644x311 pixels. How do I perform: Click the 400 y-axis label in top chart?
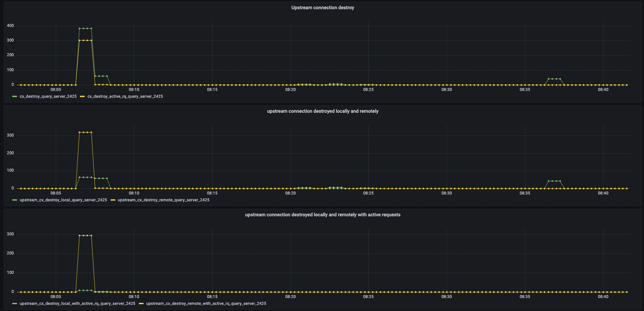[10, 26]
